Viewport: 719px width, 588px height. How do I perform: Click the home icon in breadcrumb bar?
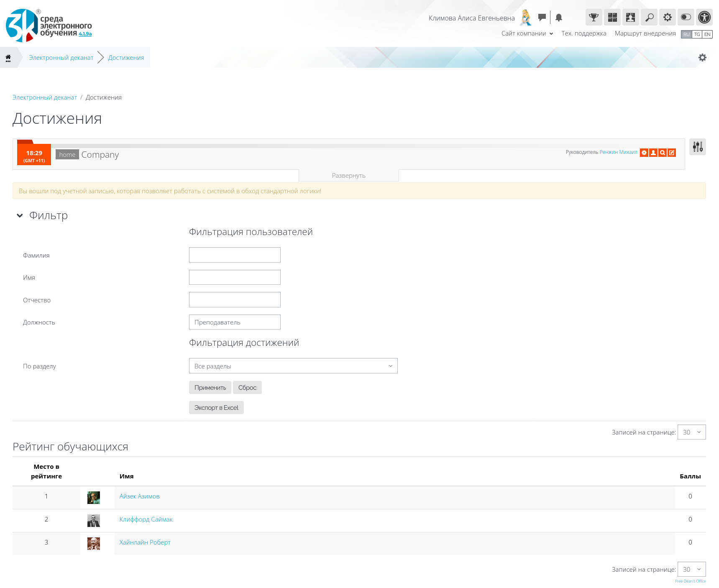click(8, 58)
